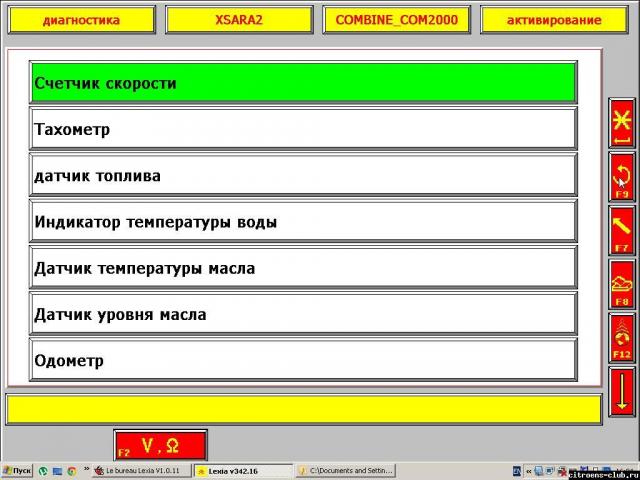Viewport: 640px width, 480px height.
Task: Open the F2 V, Ω multimeter button
Action: (161, 445)
